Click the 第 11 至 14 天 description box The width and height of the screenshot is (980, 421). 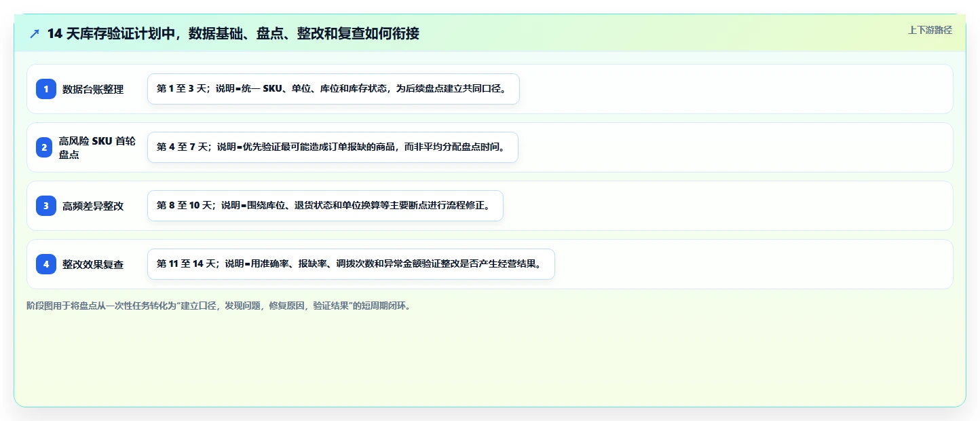(x=351, y=264)
